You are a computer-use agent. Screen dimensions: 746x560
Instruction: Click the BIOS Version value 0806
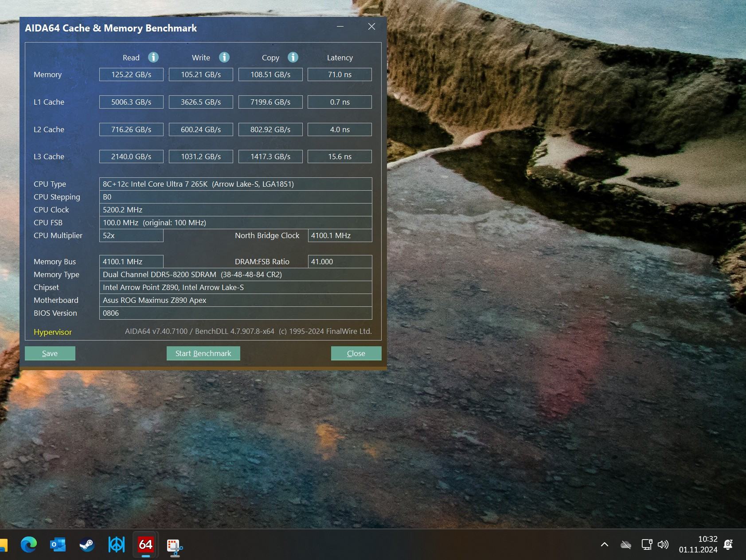[236, 313]
